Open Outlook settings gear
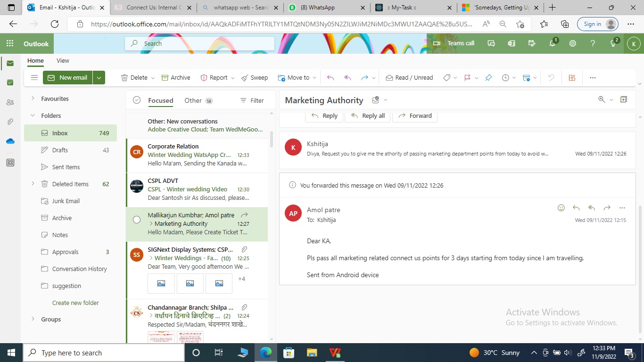644x362 pixels. [x=573, y=43]
